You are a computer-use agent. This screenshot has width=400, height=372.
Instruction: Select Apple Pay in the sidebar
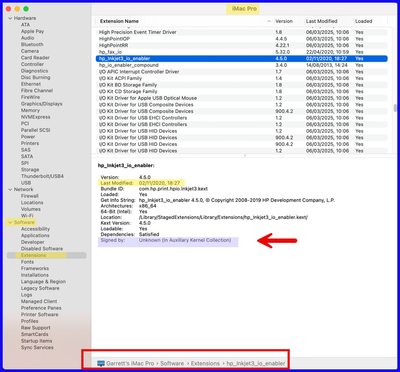(x=32, y=31)
